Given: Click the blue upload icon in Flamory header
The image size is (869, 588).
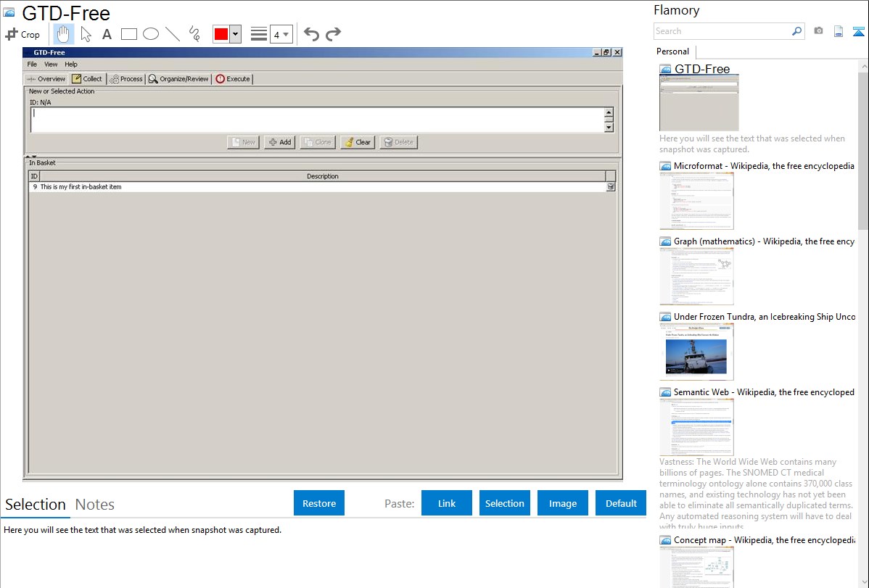Looking at the screenshot, I should 858,31.
